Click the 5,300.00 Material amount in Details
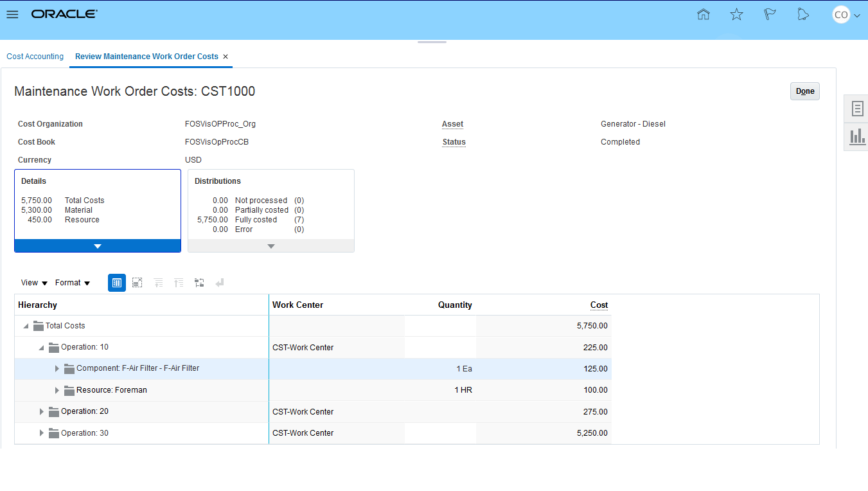The height and width of the screenshot is (491, 868). coord(37,210)
